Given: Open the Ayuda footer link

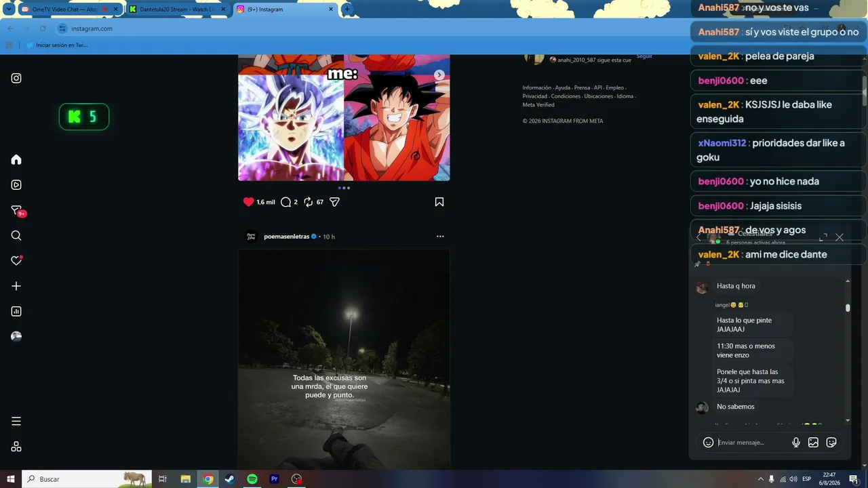Looking at the screenshot, I should pos(563,87).
